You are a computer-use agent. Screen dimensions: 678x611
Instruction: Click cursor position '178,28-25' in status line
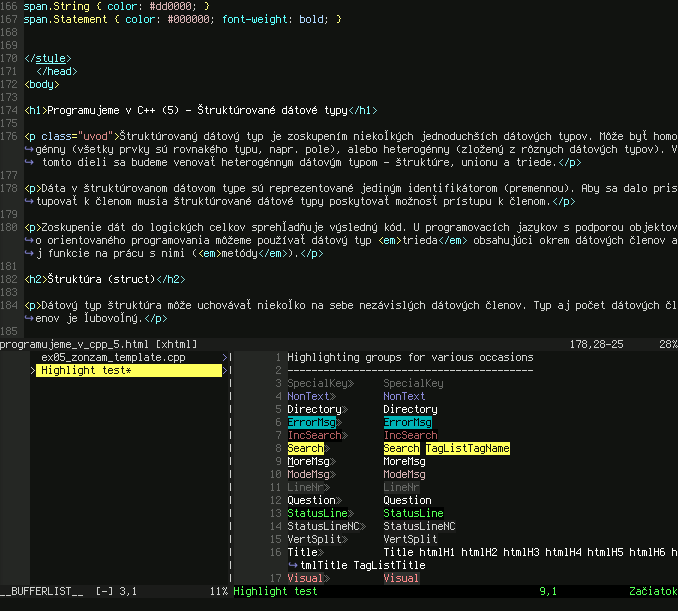(596, 344)
